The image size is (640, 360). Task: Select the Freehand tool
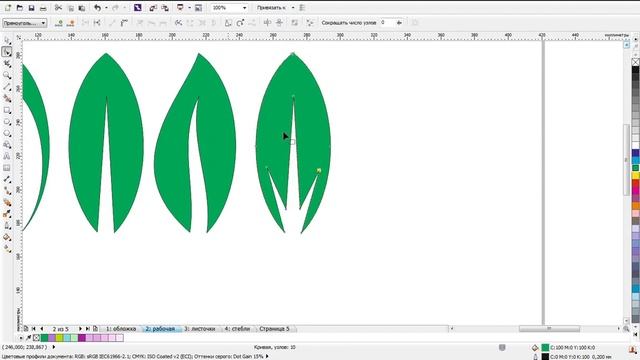tap(7, 87)
